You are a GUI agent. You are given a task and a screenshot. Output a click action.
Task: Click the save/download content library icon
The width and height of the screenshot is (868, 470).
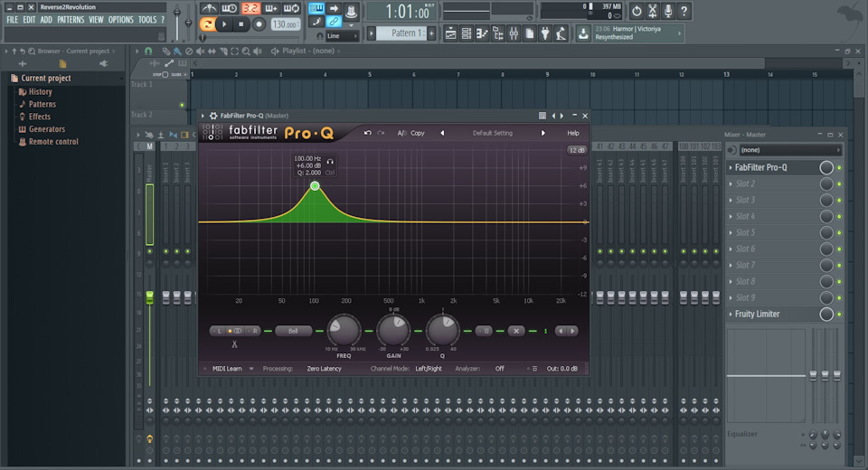(583, 33)
